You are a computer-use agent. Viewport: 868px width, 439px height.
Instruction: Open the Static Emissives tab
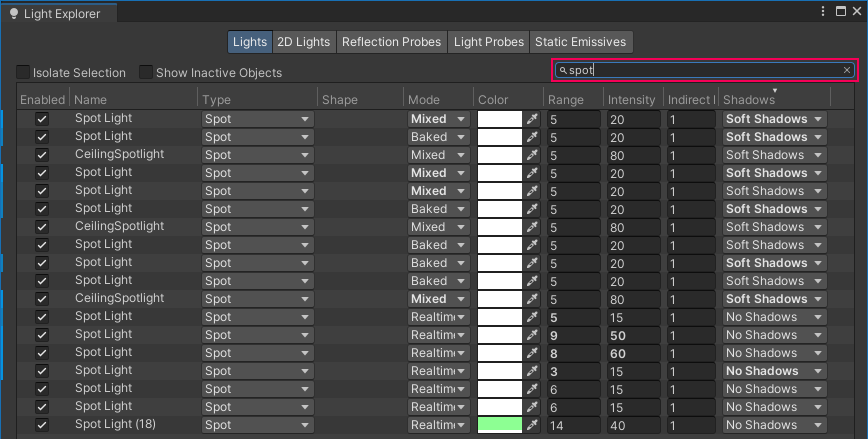[580, 42]
